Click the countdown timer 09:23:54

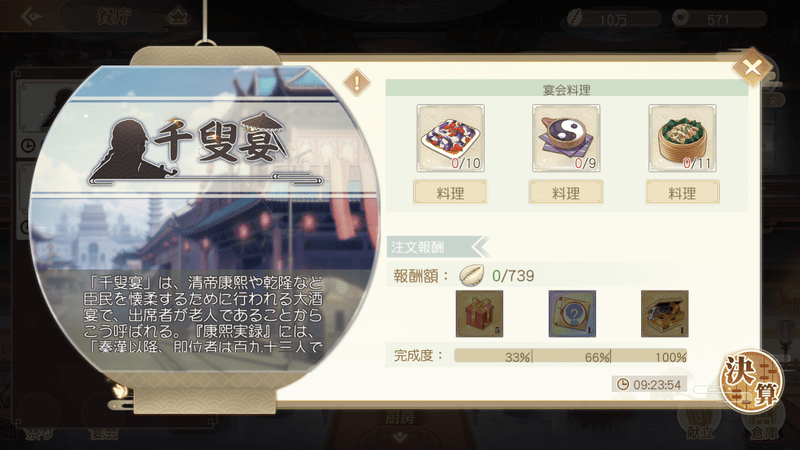pyautogui.click(x=649, y=384)
